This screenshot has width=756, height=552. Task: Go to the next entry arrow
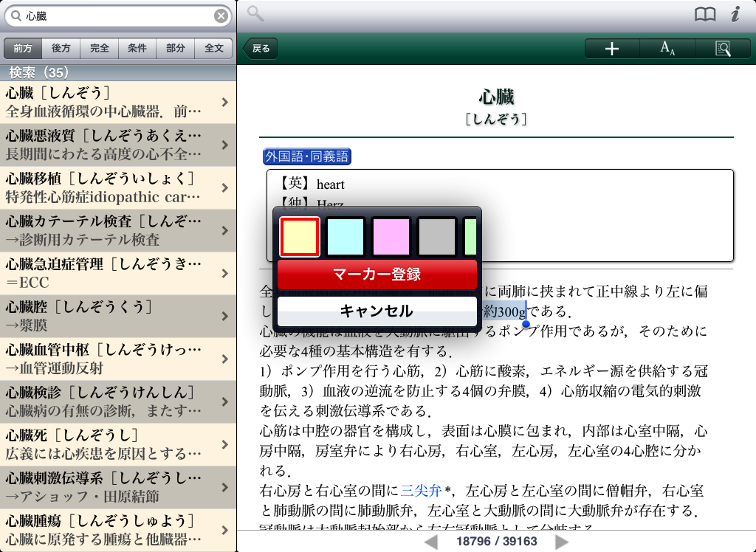(562, 542)
